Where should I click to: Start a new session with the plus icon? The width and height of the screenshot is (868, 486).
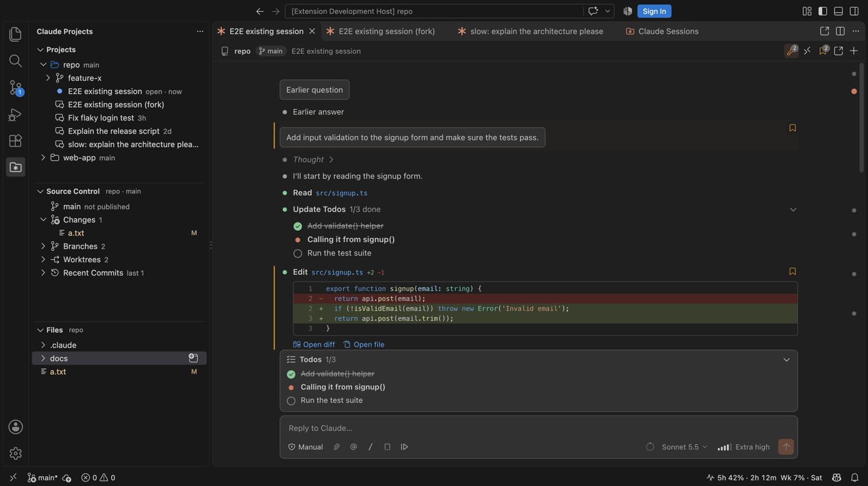pos(854,51)
